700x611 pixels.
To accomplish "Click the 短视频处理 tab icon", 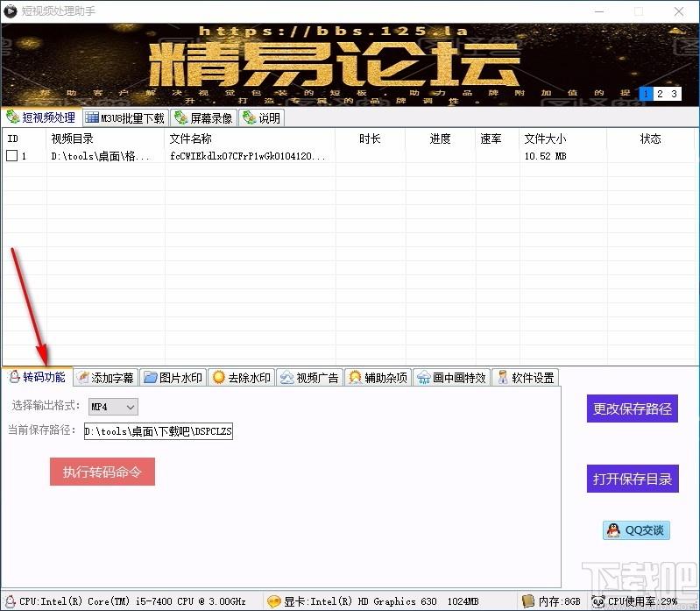I will [x=12, y=117].
